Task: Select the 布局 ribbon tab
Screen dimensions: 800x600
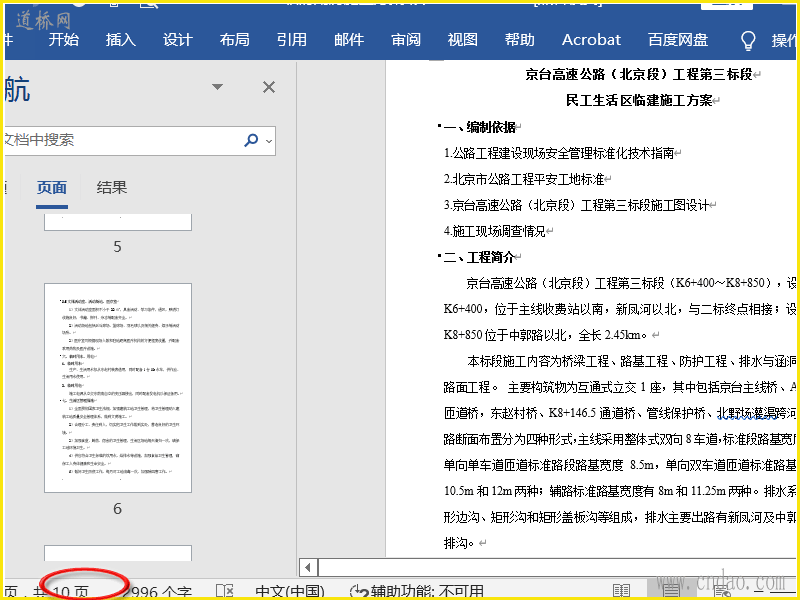Action: click(235, 40)
